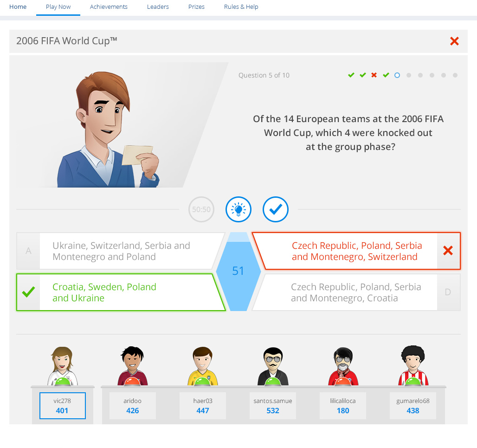Click the lightbulb hint lifeline
Viewport: 477px width, 448px height.
point(238,209)
